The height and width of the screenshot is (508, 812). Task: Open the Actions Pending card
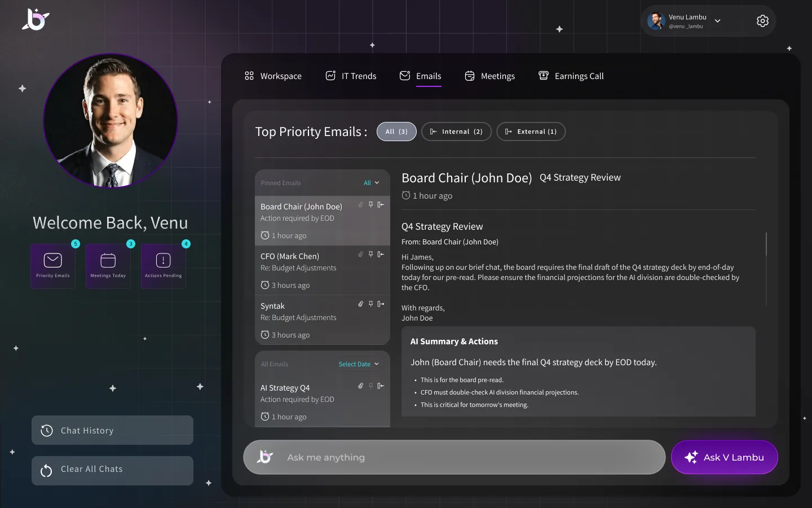point(164,266)
